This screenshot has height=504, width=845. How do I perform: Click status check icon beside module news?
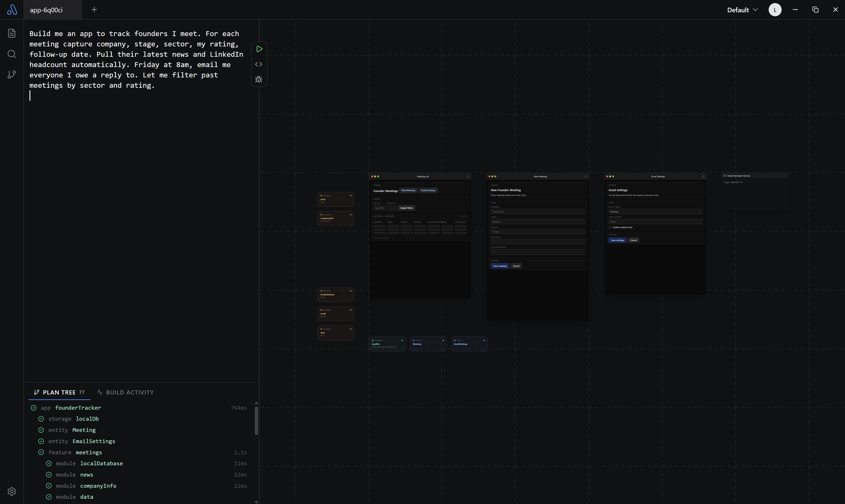point(49,475)
